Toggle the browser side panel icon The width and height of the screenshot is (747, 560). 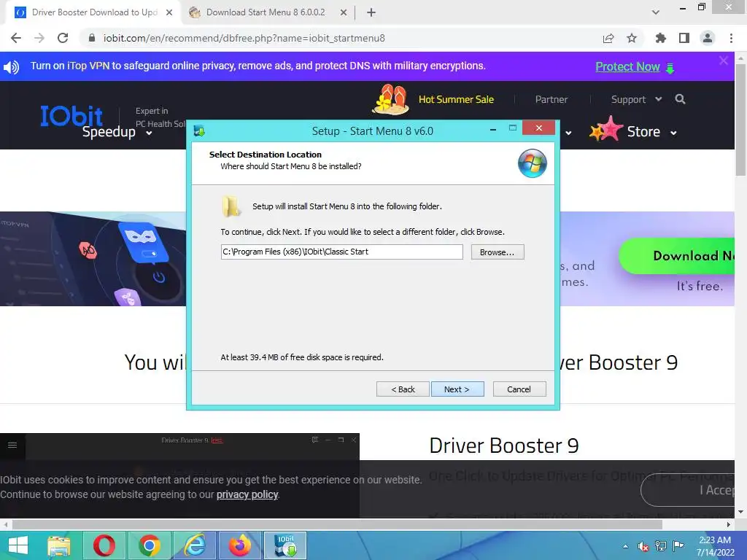point(684,38)
